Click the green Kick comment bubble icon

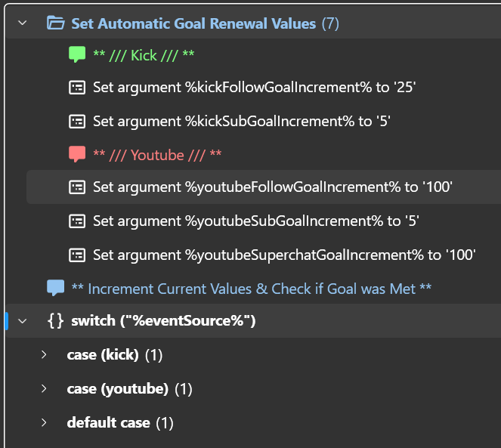click(77, 55)
